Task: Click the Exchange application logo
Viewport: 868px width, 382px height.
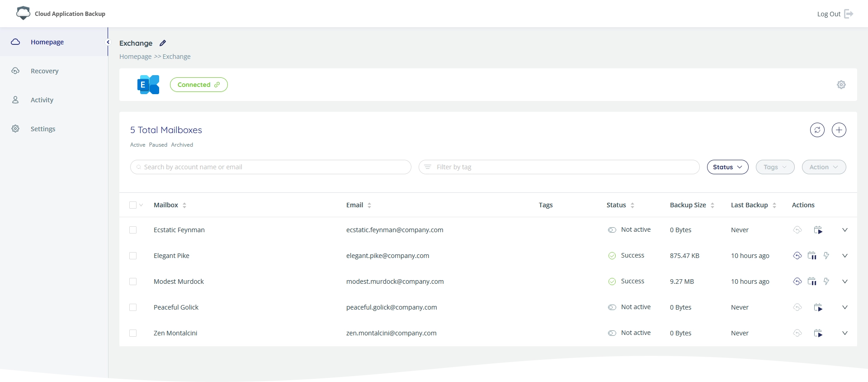Action: (148, 85)
